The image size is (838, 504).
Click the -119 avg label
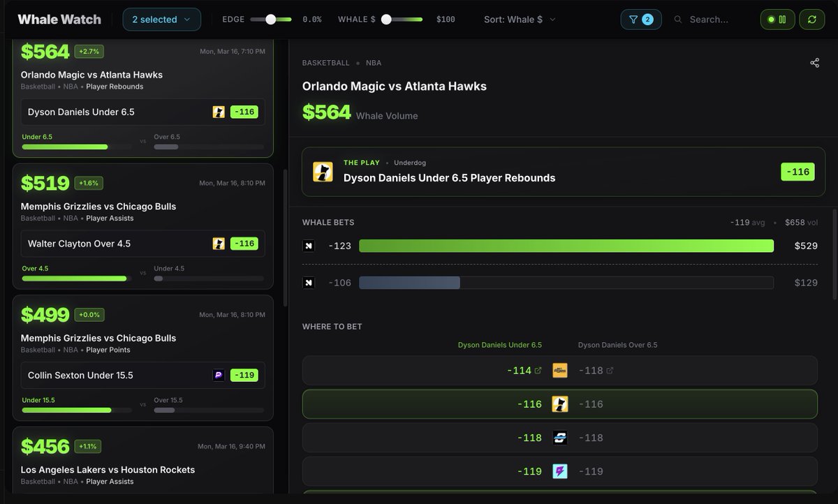tap(747, 223)
